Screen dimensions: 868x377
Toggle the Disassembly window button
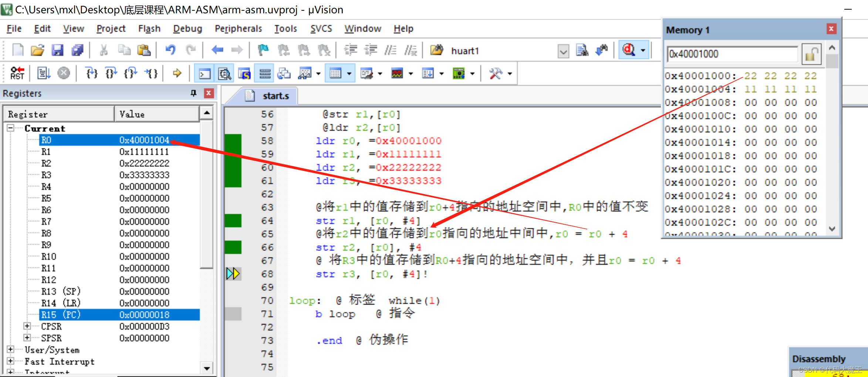tap(224, 73)
